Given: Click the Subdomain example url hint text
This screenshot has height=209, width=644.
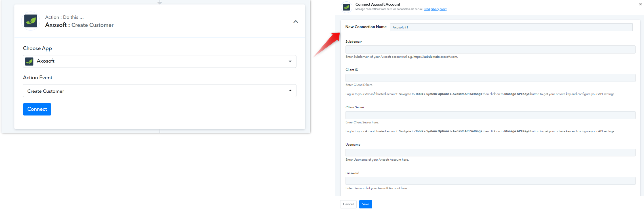Looking at the screenshot, I should coord(401,57).
